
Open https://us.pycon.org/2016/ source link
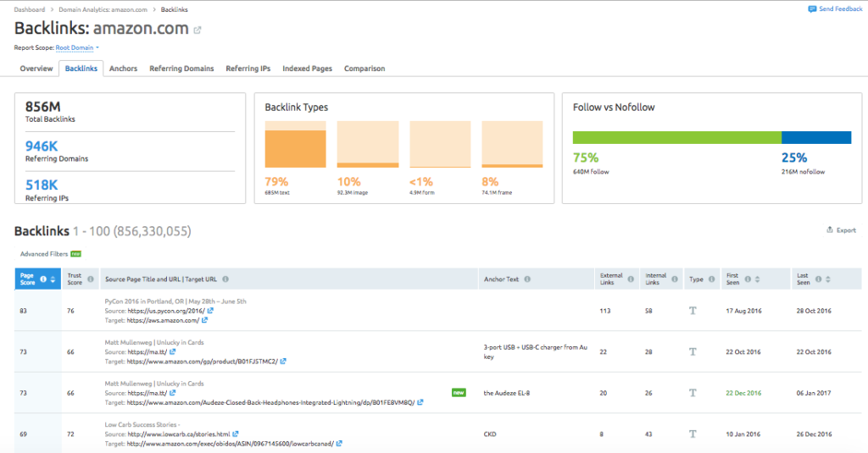pos(166,311)
